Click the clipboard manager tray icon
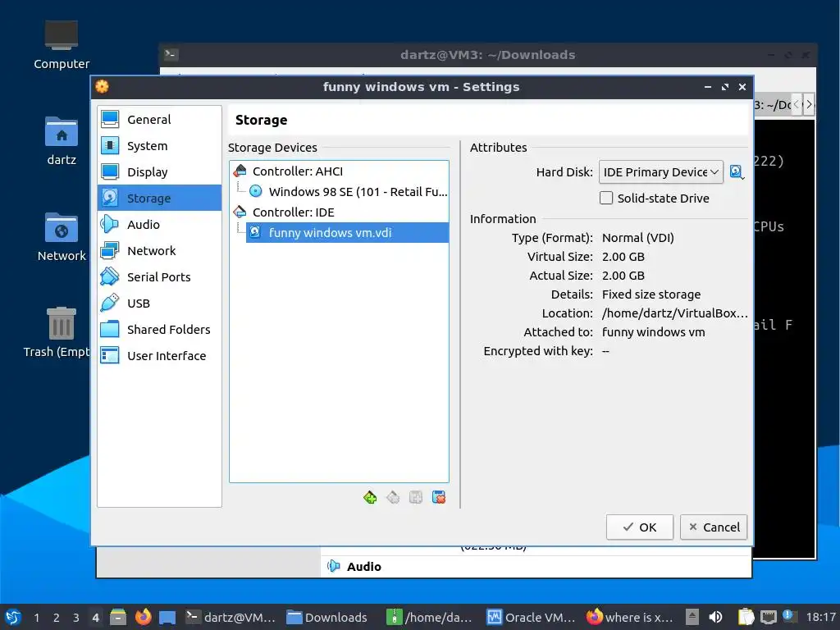 tap(745, 617)
